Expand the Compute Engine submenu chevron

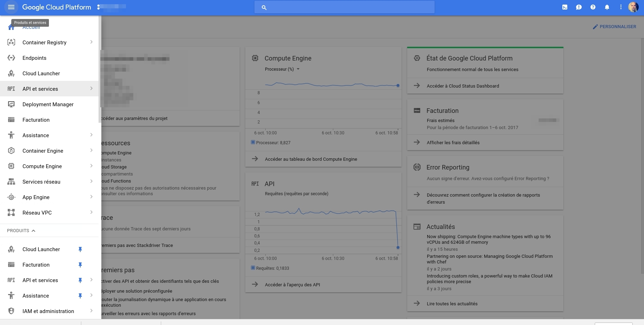(91, 166)
